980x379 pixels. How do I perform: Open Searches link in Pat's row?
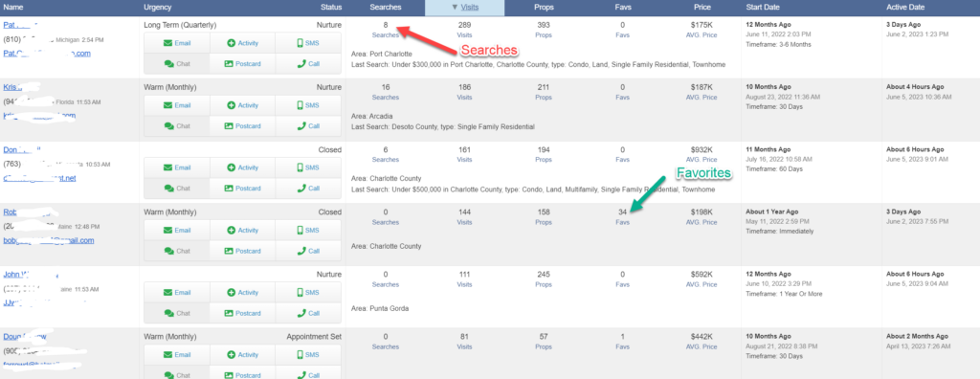point(385,35)
